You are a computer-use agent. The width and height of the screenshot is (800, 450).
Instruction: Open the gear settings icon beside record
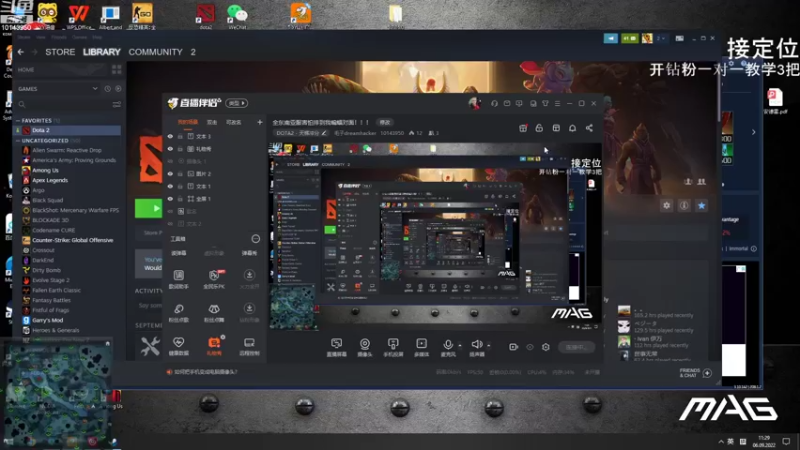(545, 347)
